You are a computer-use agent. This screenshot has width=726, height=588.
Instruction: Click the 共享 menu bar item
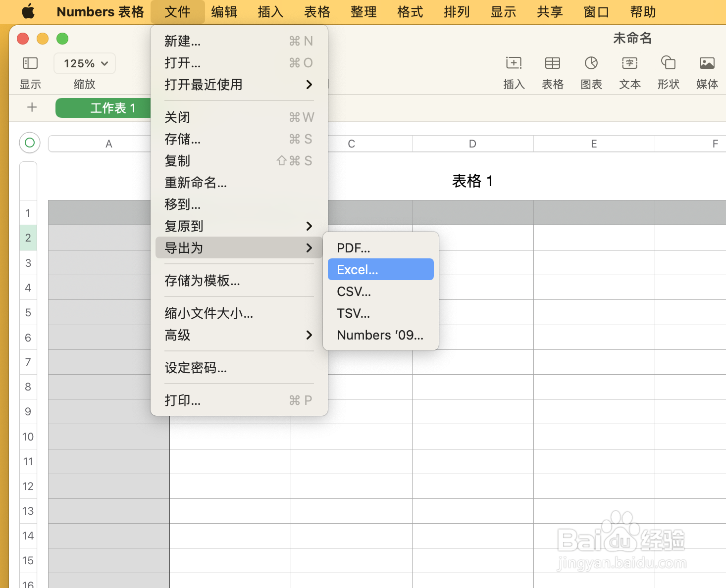point(549,11)
